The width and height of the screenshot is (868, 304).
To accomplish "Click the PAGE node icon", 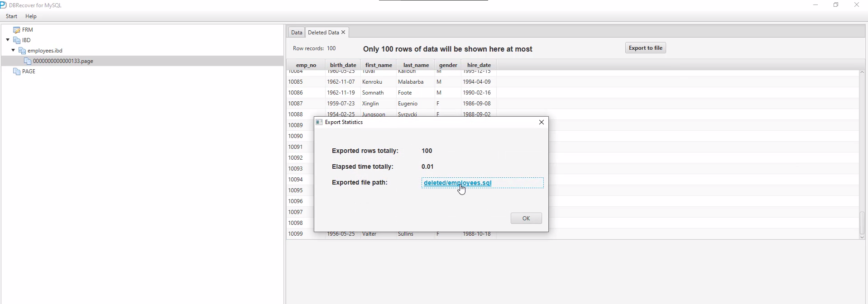I will point(17,71).
